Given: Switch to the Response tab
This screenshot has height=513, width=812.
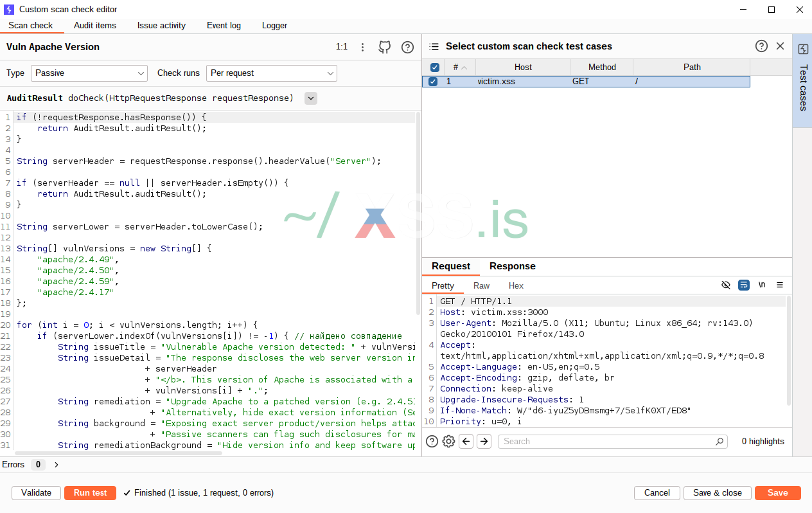Looking at the screenshot, I should click(x=512, y=266).
